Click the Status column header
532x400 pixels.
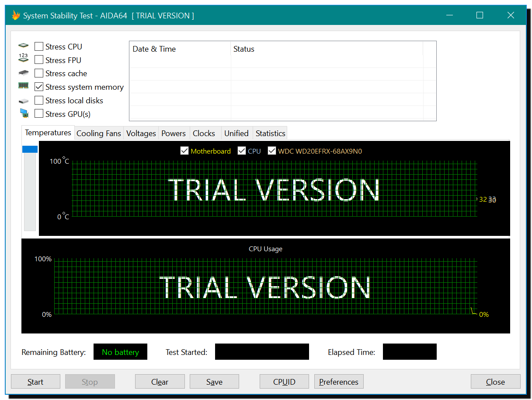coord(327,49)
